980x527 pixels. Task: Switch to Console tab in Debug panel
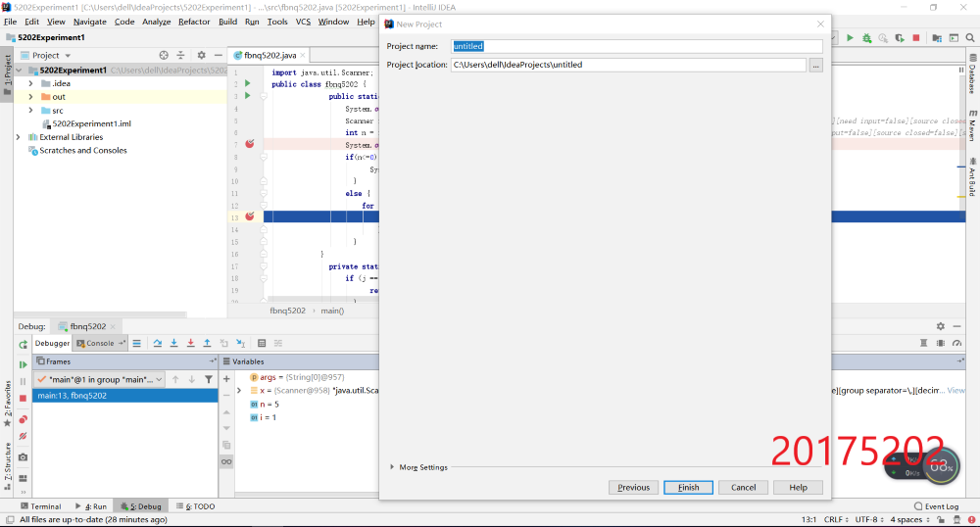(99, 344)
